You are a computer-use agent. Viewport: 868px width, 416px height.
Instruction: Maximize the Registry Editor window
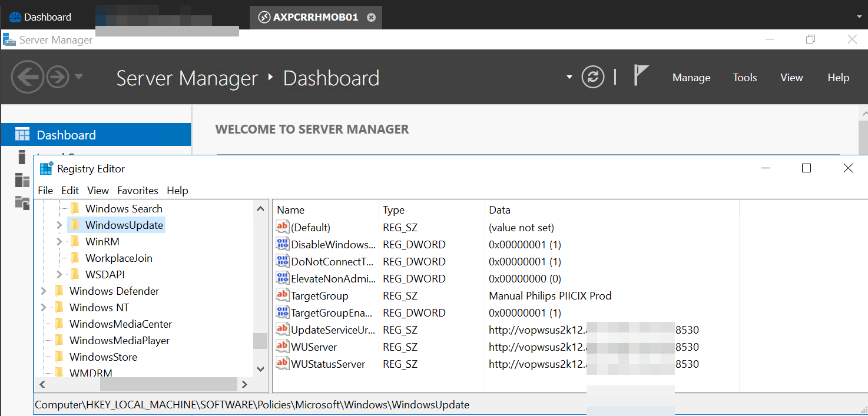point(807,168)
